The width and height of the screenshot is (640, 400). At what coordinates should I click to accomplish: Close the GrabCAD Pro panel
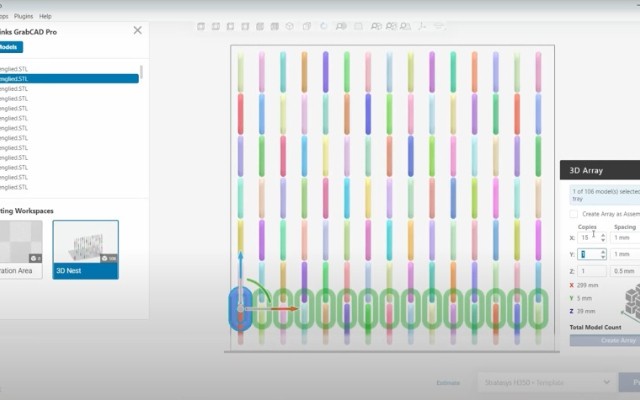click(138, 30)
